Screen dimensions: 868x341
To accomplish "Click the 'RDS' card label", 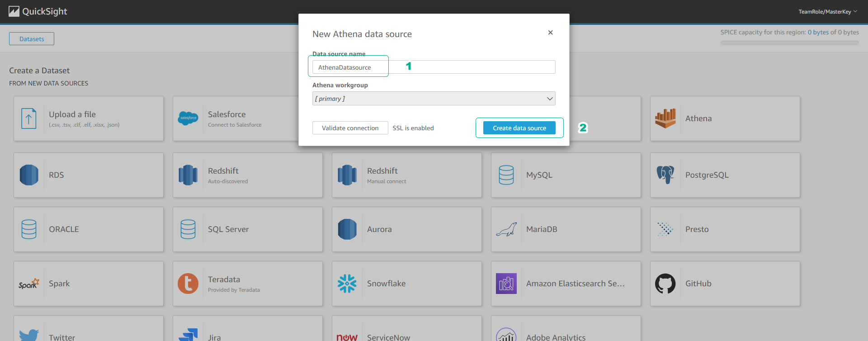I will click(x=57, y=175).
